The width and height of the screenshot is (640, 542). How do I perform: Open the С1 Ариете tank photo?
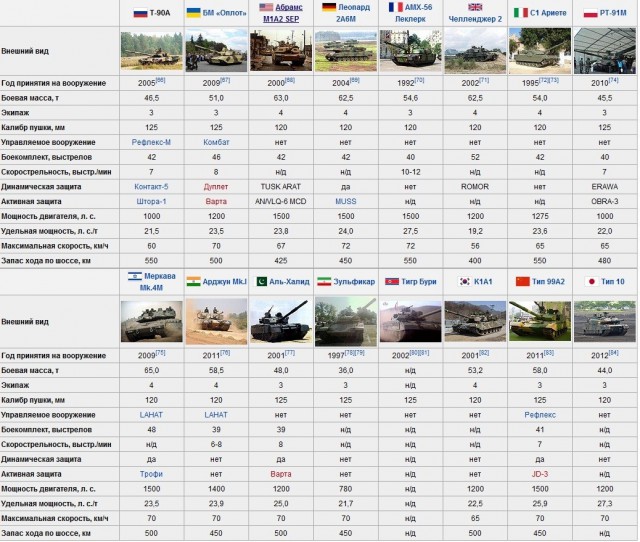[540, 51]
